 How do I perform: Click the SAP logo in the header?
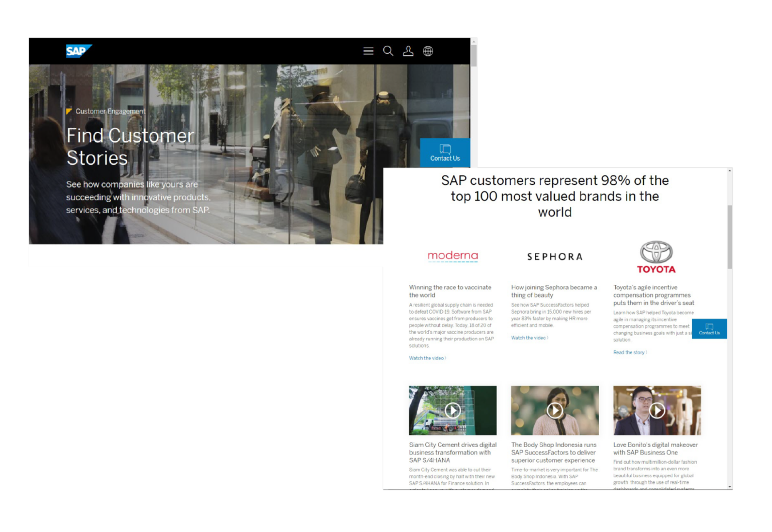(78, 51)
